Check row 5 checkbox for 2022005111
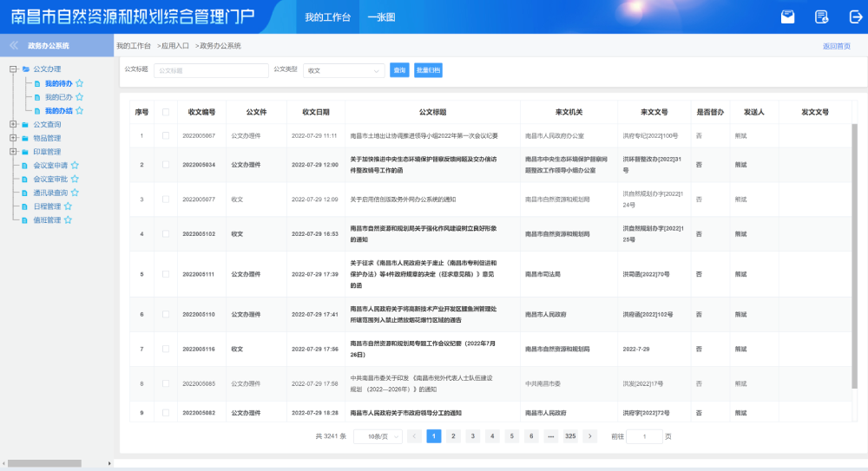Image resolution: width=868 pixels, height=471 pixels. click(166, 274)
